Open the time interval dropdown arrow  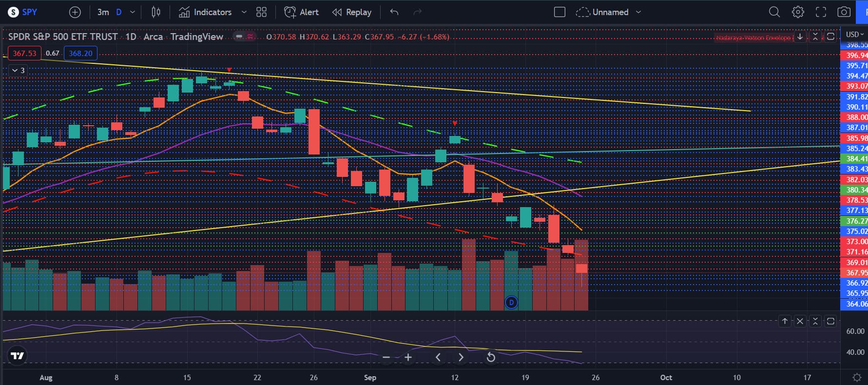coord(132,12)
